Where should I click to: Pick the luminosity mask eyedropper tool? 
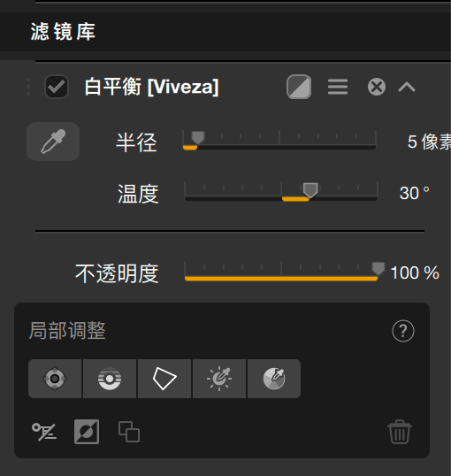click(x=219, y=379)
